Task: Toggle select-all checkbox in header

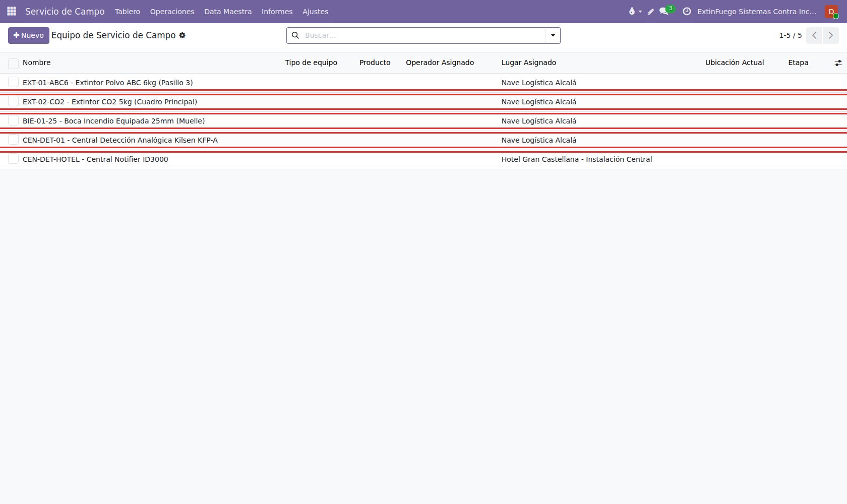Action: pyautogui.click(x=14, y=63)
